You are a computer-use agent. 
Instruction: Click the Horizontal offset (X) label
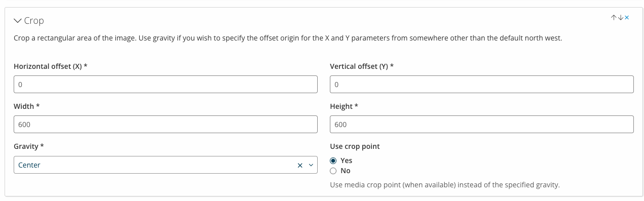51,66
